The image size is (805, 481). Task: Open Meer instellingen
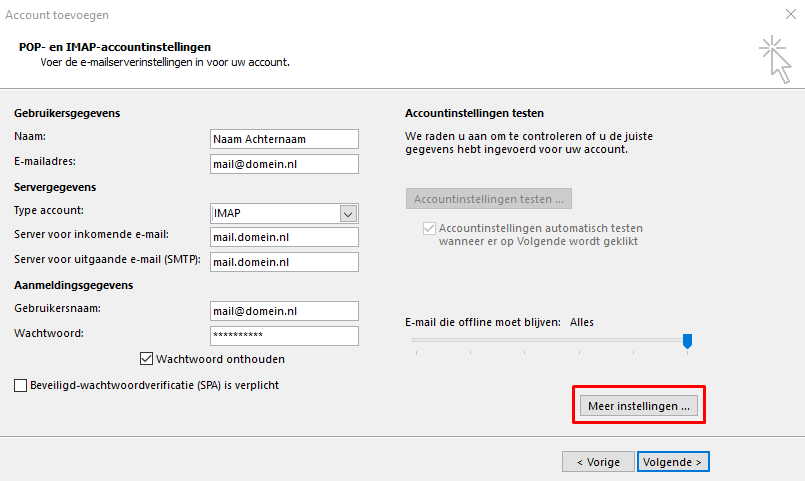click(637, 406)
